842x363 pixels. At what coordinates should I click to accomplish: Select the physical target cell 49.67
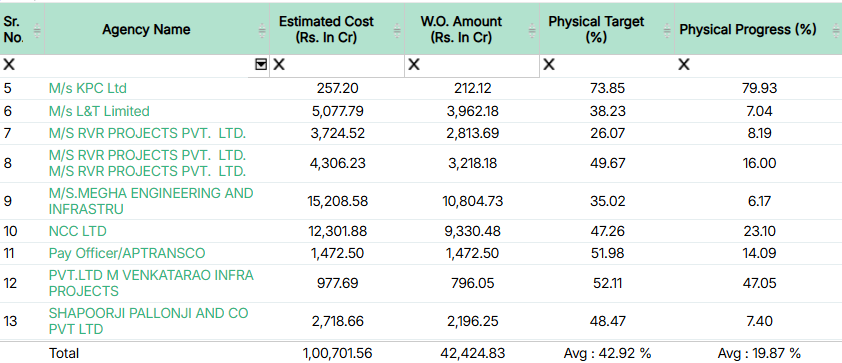(607, 163)
